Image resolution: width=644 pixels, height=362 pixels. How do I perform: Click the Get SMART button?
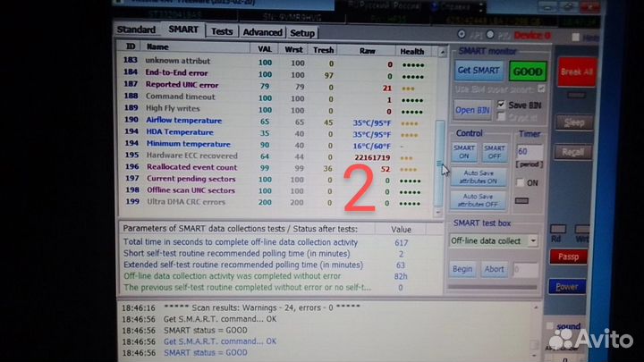478,71
